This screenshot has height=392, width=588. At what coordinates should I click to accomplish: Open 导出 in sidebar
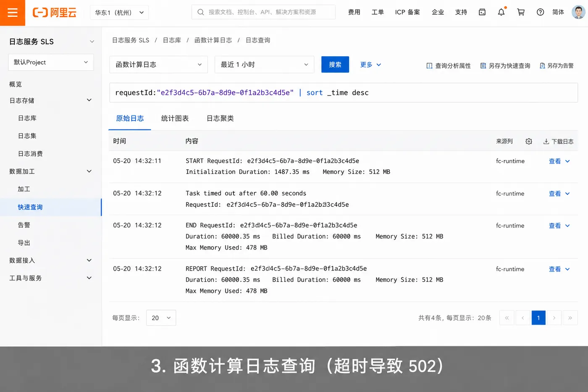point(24,243)
